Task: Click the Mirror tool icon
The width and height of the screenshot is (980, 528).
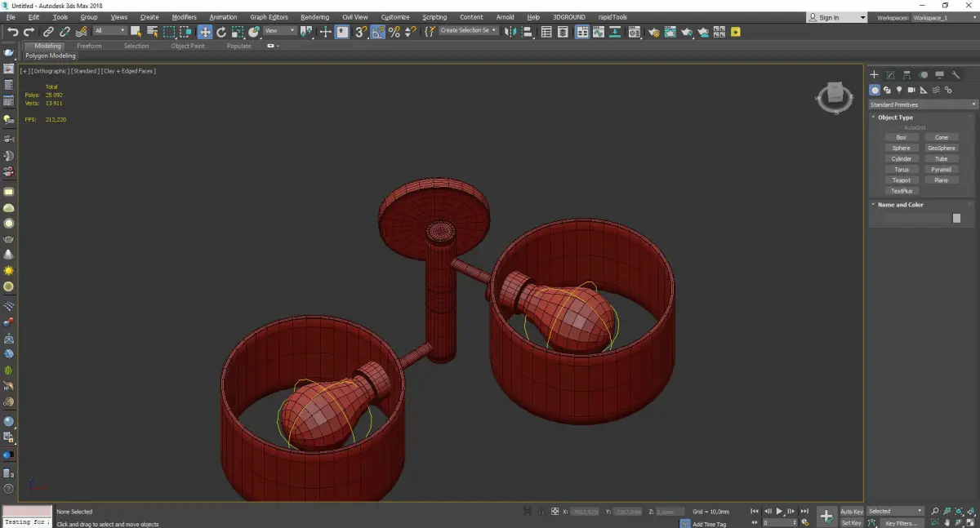Action: [x=510, y=32]
